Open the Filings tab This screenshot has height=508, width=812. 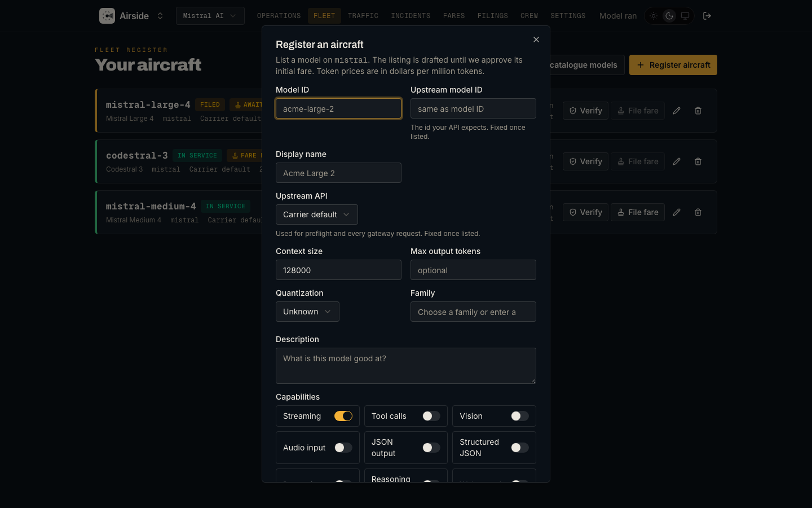click(493, 16)
